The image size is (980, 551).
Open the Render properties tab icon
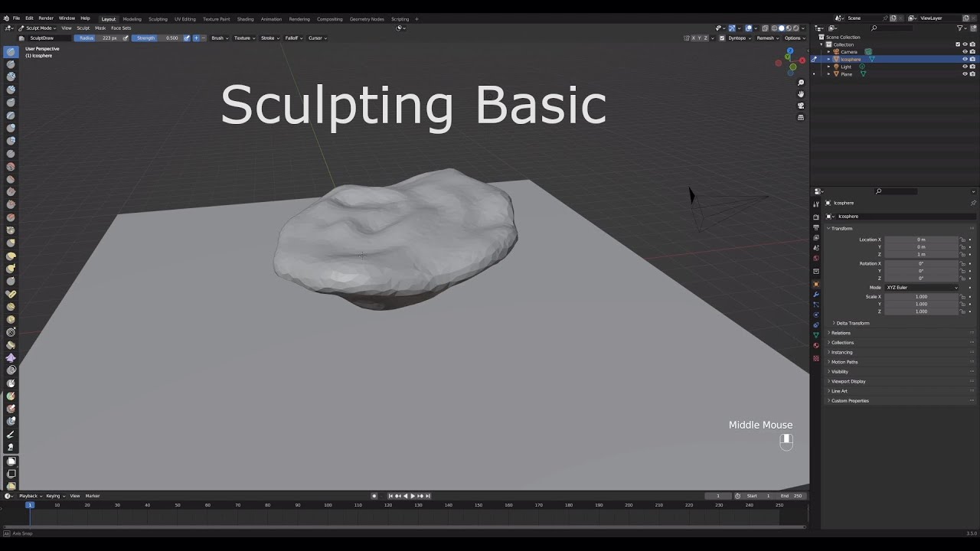tap(816, 217)
